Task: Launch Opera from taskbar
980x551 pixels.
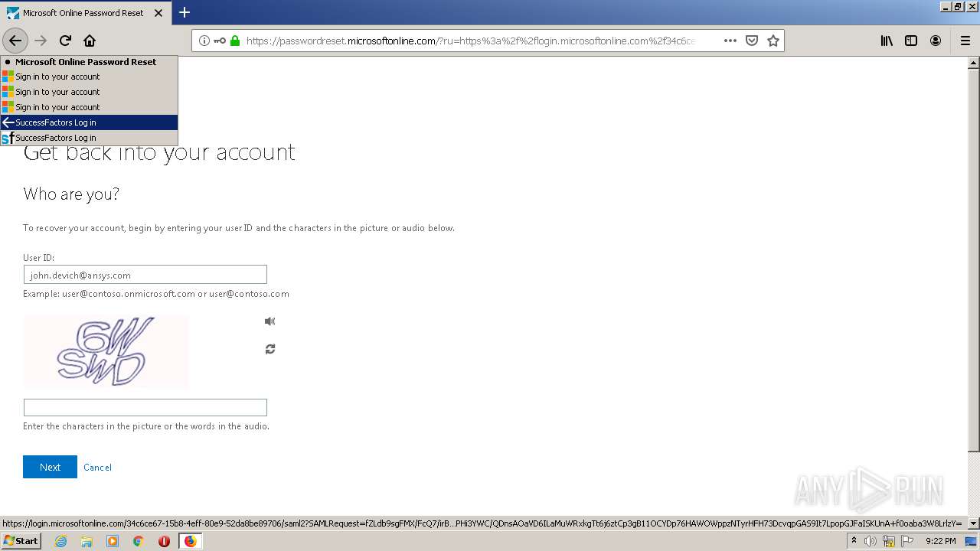Action: [164, 541]
